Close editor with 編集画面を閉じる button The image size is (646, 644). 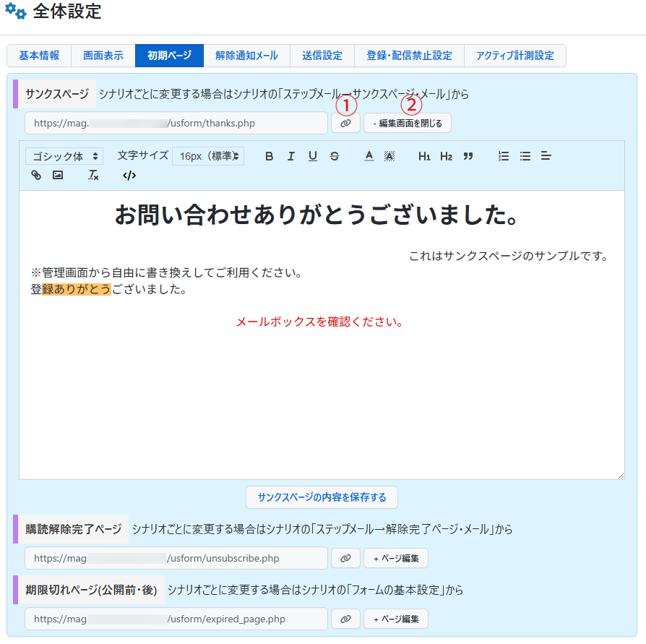click(408, 124)
